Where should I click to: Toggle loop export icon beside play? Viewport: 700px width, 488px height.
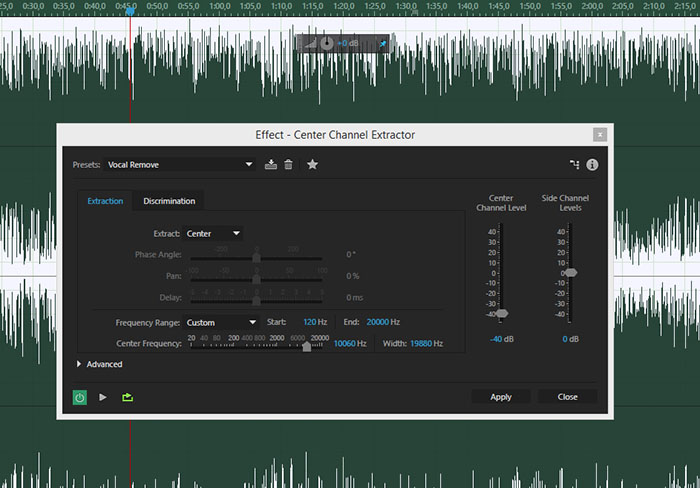(x=128, y=397)
